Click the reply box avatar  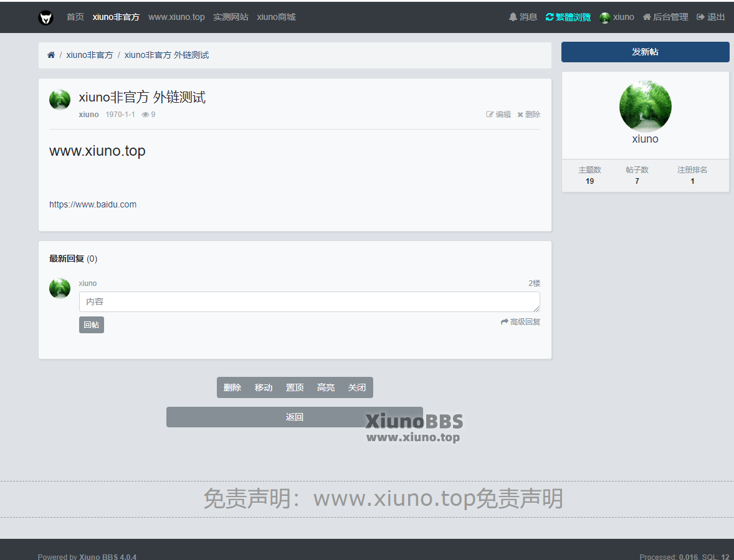pos(60,288)
